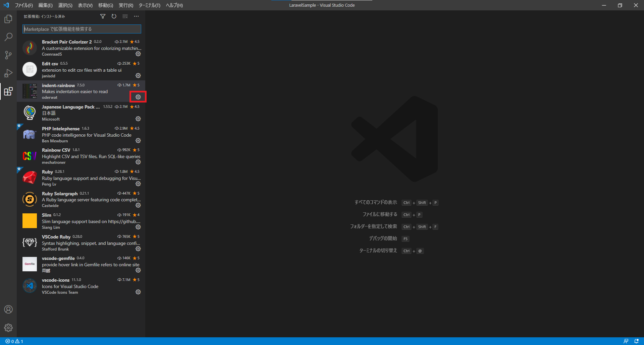Click the VS Code logo in title bar

tap(6, 5)
